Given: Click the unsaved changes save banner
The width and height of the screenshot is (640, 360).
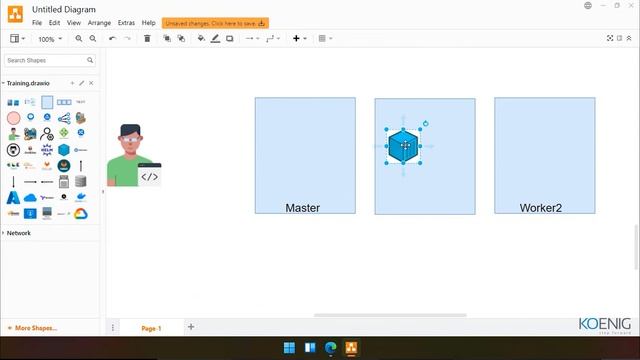Looking at the screenshot, I should 215,23.
